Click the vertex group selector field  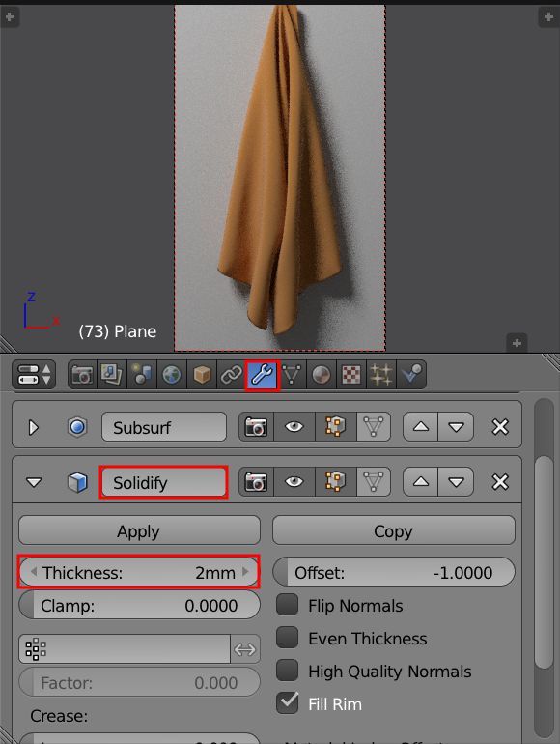coord(125,648)
